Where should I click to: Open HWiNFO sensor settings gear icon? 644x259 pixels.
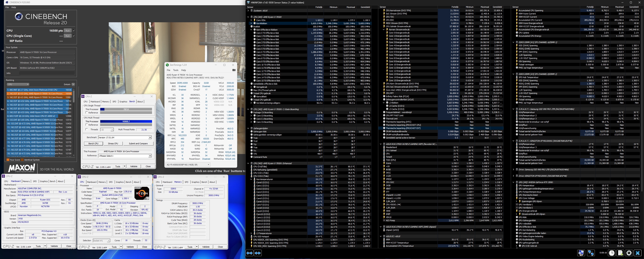(629, 253)
